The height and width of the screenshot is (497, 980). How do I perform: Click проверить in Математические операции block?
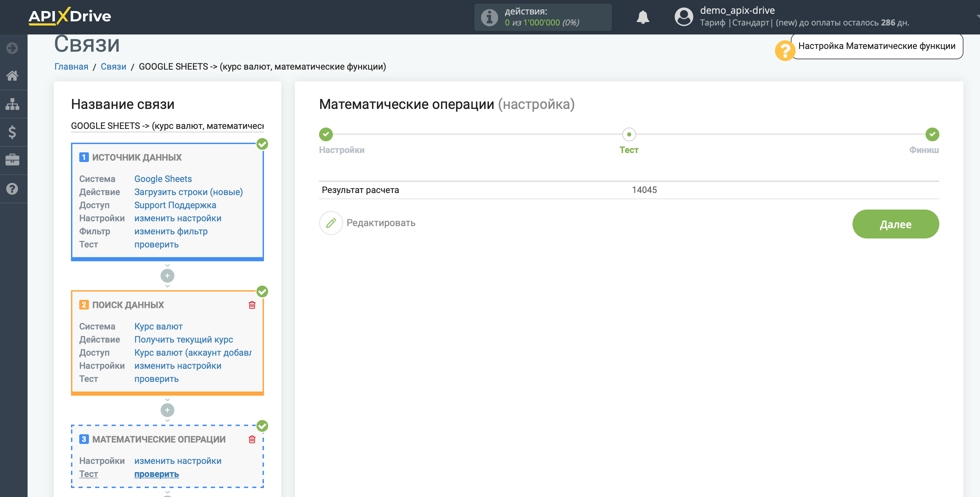click(x=156, y=474)
